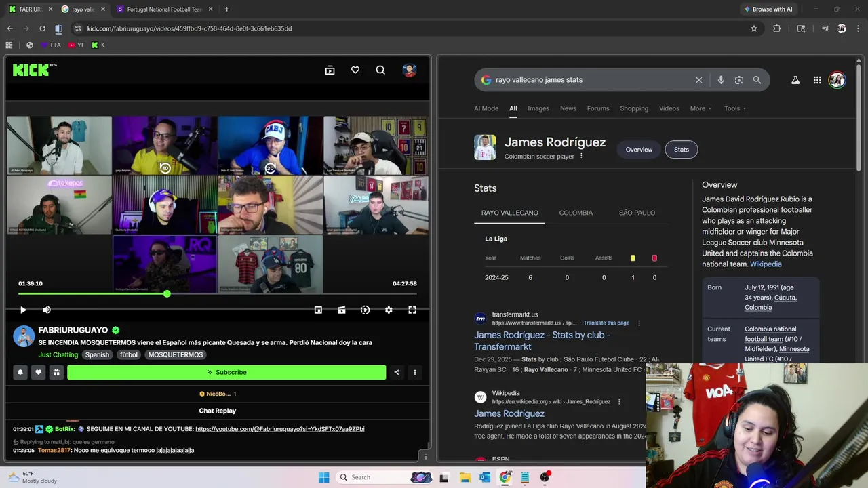This screenshot has height=488, width=868.
Task: Reload the page in Chrome
Action: pyautogui.click(x=42, y=28)
